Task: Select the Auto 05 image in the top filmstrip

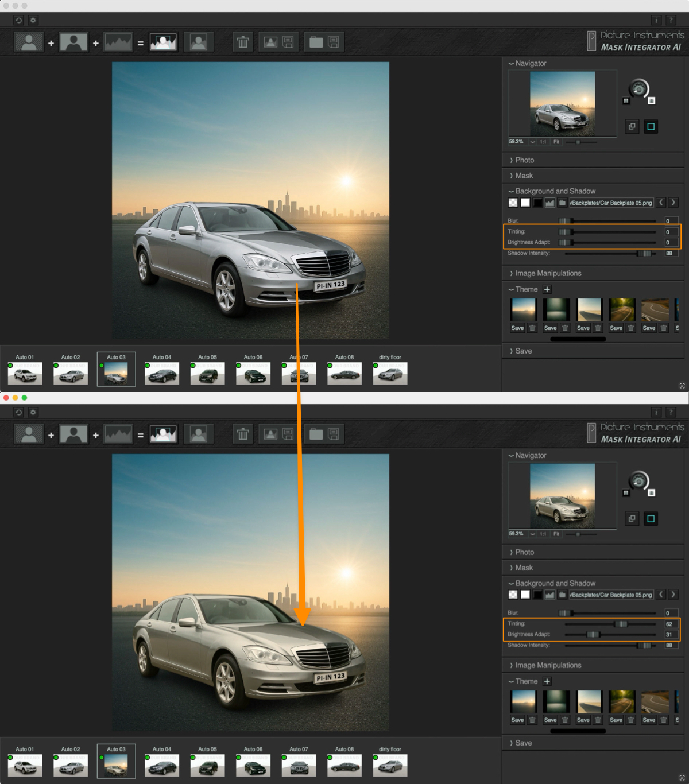Action: click(207, 374)
